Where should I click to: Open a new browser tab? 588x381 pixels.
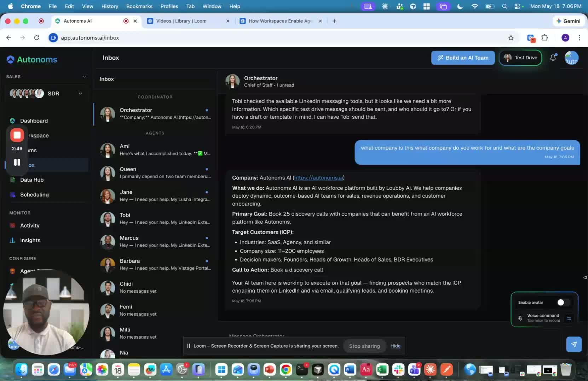[x=334, y=21]
